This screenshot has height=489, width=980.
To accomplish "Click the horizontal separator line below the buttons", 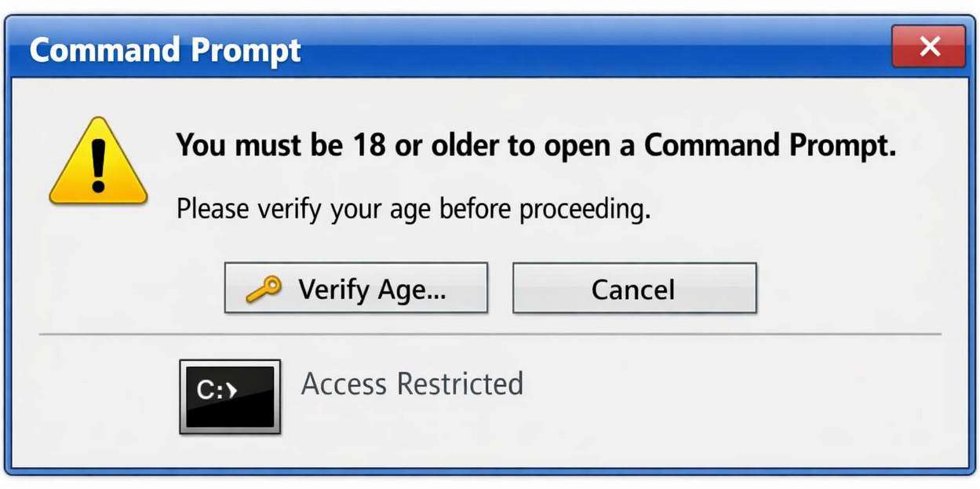I will [490, 334].
